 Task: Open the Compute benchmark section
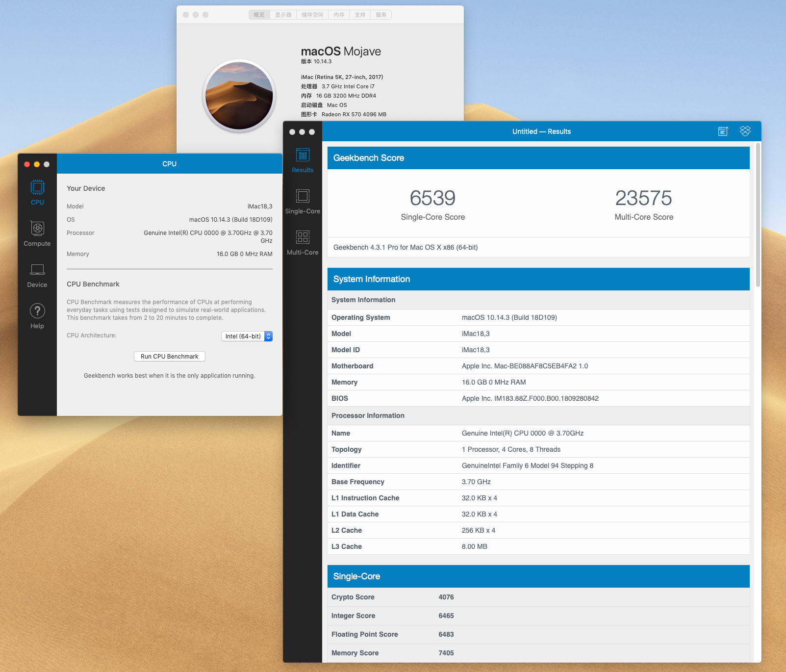[x=37, y=233]
